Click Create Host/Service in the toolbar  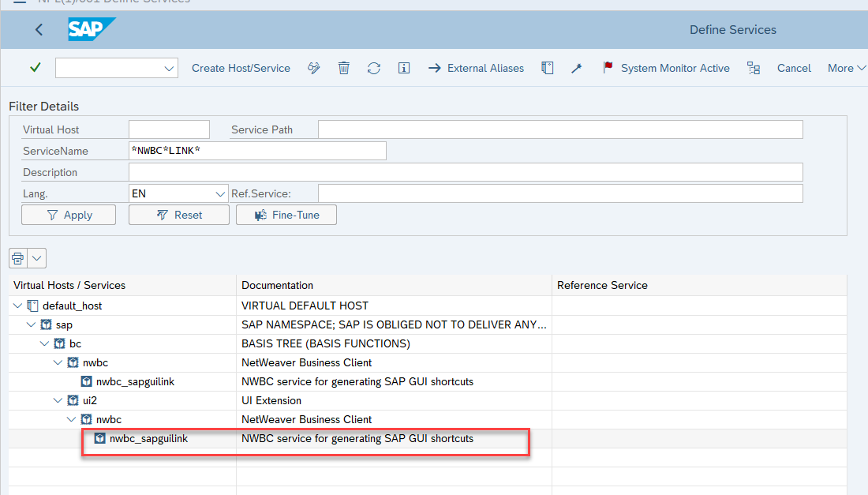(x=241, y=68)
